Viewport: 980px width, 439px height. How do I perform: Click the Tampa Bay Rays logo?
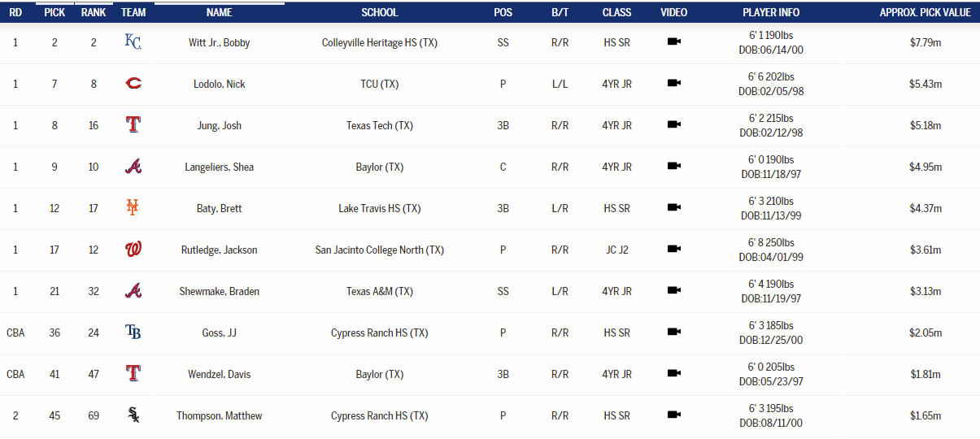pyautogui.click(x=133, y=333)
